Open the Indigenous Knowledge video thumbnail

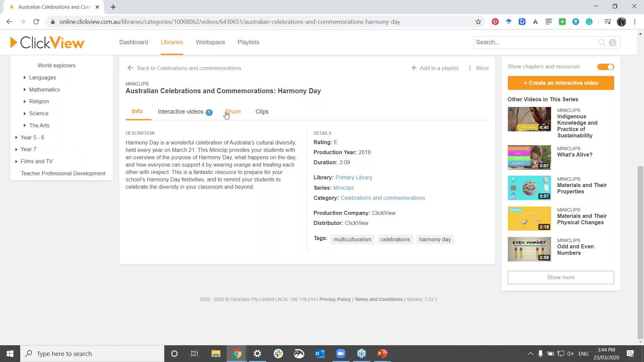(x=529, y=119)
